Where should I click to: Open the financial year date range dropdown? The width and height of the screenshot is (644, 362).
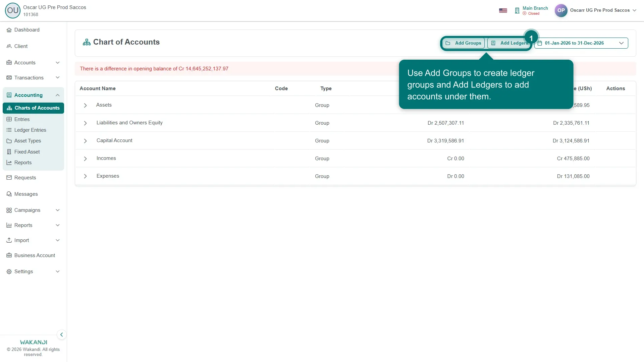[581, 43]
